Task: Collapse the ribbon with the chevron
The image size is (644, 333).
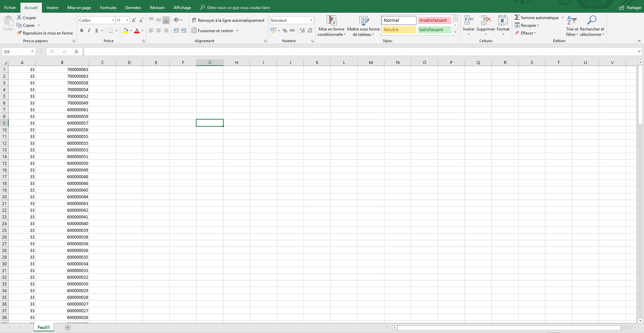Action: point(639,41)
